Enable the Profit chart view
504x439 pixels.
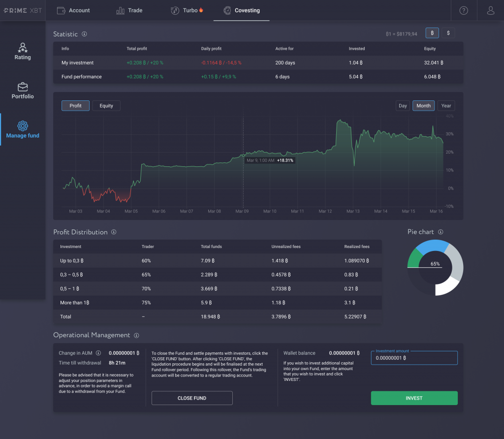[75, 105]
